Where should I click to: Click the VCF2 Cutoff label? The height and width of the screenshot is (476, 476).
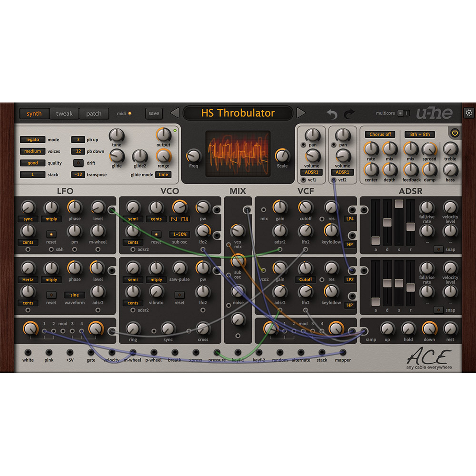pos(306,280)
